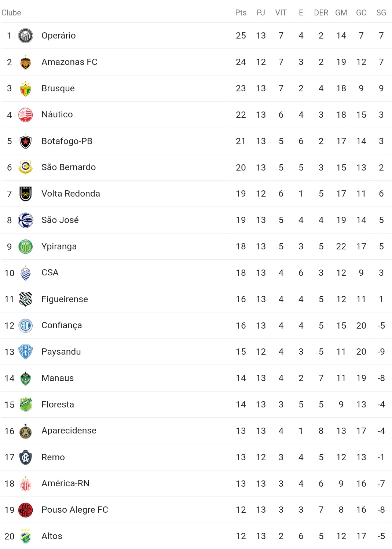
Task: Click the Amazonas FC crest icon
Action: (x=26, y=62)
